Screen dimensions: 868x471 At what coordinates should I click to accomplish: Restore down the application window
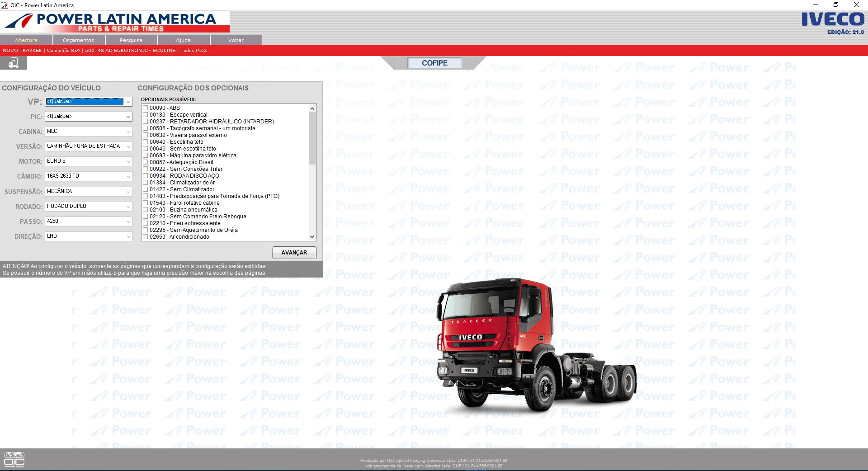pos(836,5)
